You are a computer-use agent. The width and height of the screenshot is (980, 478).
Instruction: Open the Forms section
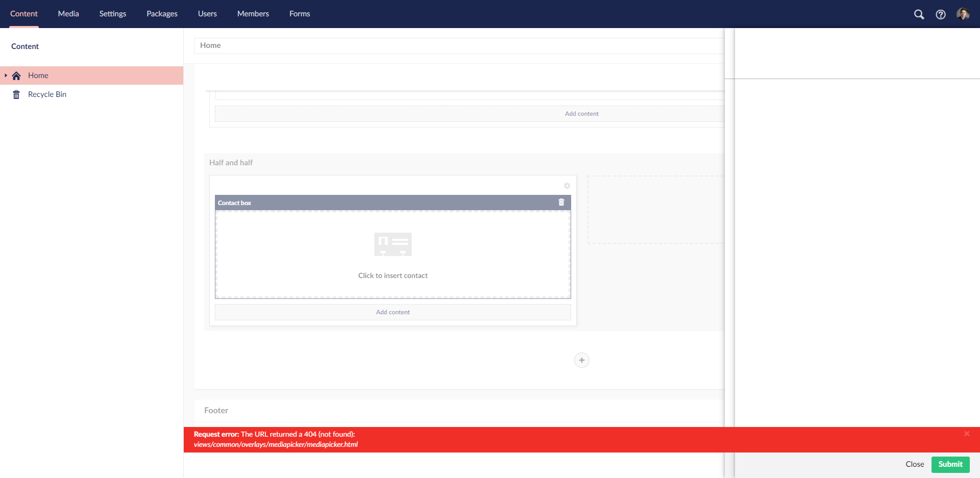pos(300,14)
